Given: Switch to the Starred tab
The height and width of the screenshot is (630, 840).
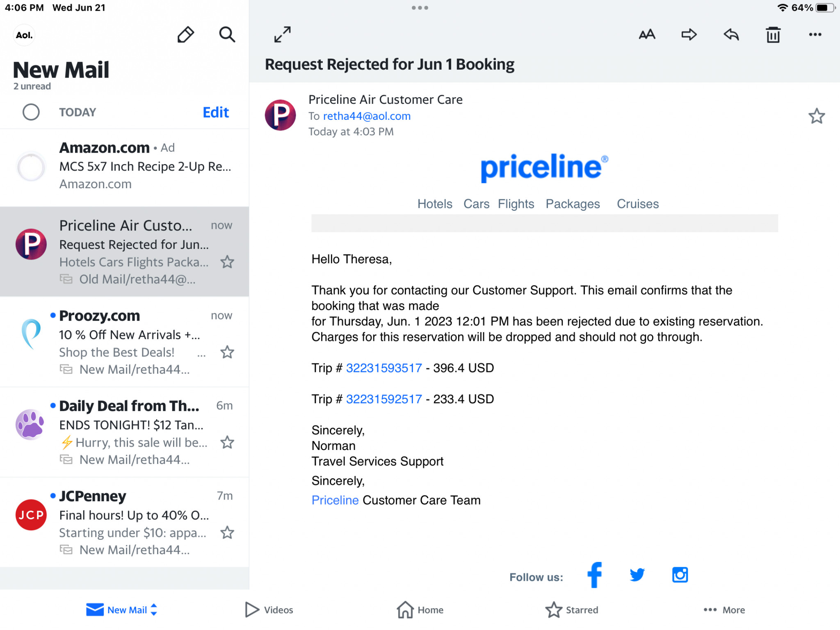Looking at the screenshot, I should (x=571, y=610).
